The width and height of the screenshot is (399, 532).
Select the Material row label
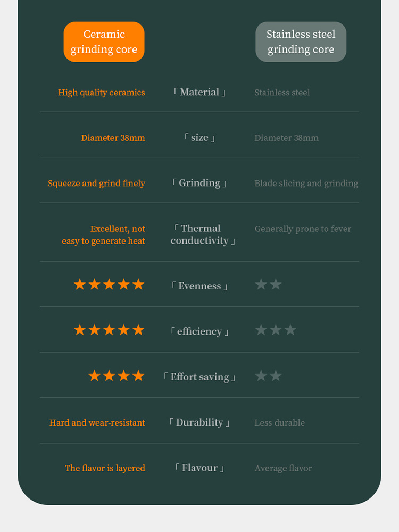click(x=199, y=93)
